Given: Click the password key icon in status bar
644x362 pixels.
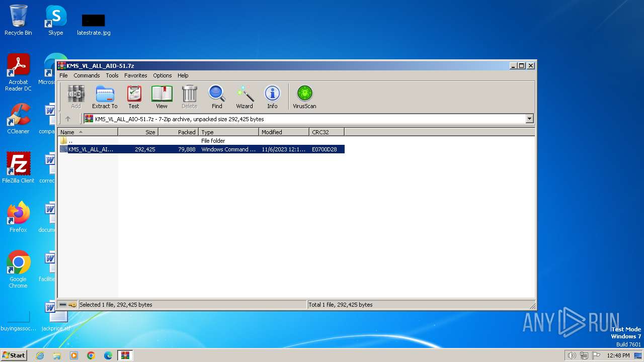Looking at the screenshot, I should coord(72,305).
